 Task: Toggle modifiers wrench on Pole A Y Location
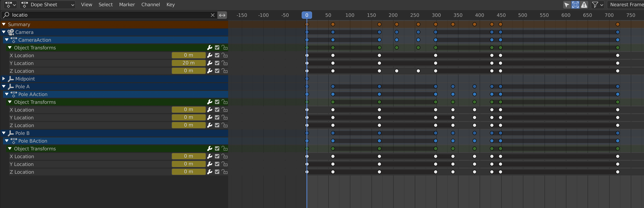[210, 117]
